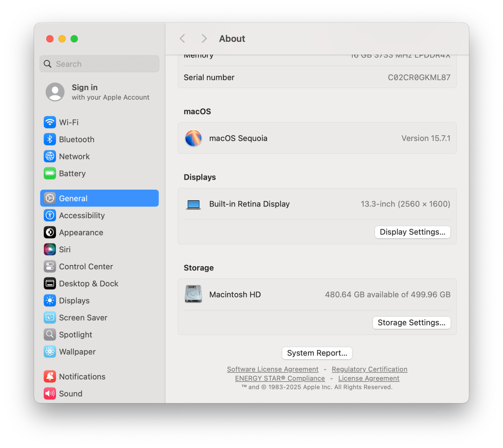
Task: Click the Control Center icon
Action: (50, 266)
